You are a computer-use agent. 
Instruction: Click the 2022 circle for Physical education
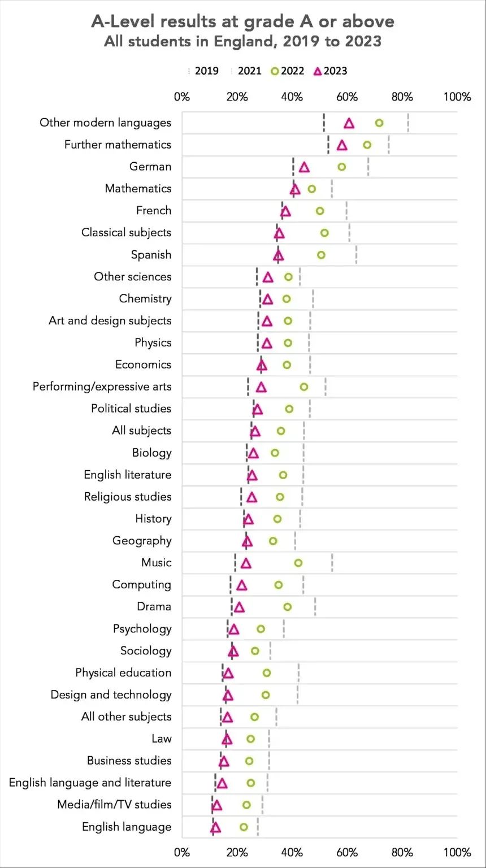(267, 673)
